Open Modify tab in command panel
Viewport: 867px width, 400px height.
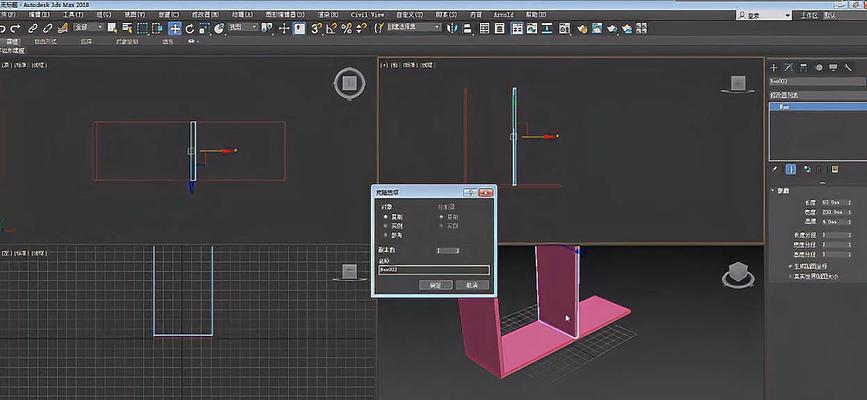[789, 67]
